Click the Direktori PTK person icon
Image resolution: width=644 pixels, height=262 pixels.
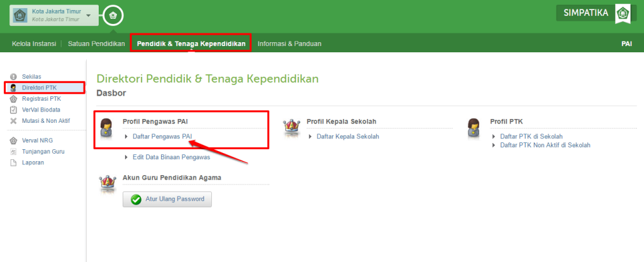pos(14,88)
